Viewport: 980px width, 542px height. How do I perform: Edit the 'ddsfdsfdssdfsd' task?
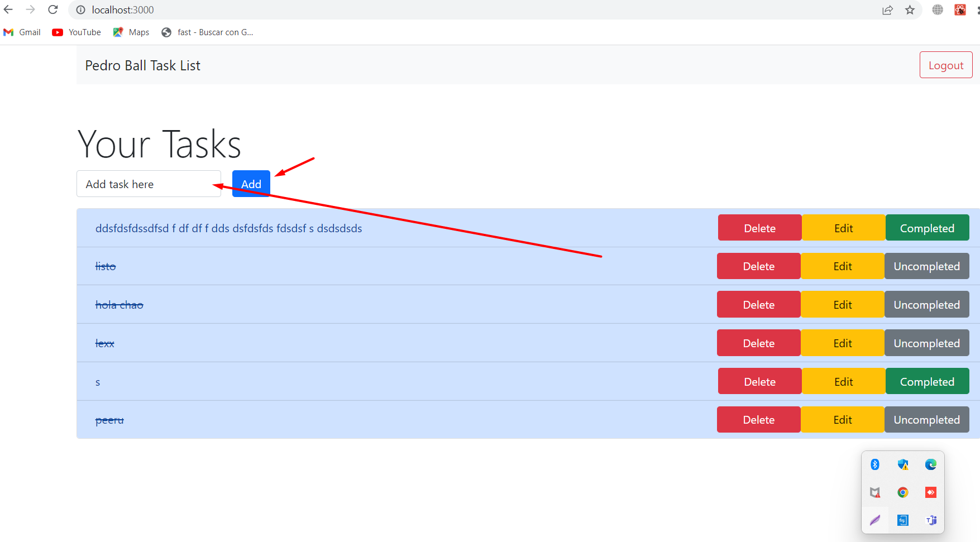click(x=844, y=228)
